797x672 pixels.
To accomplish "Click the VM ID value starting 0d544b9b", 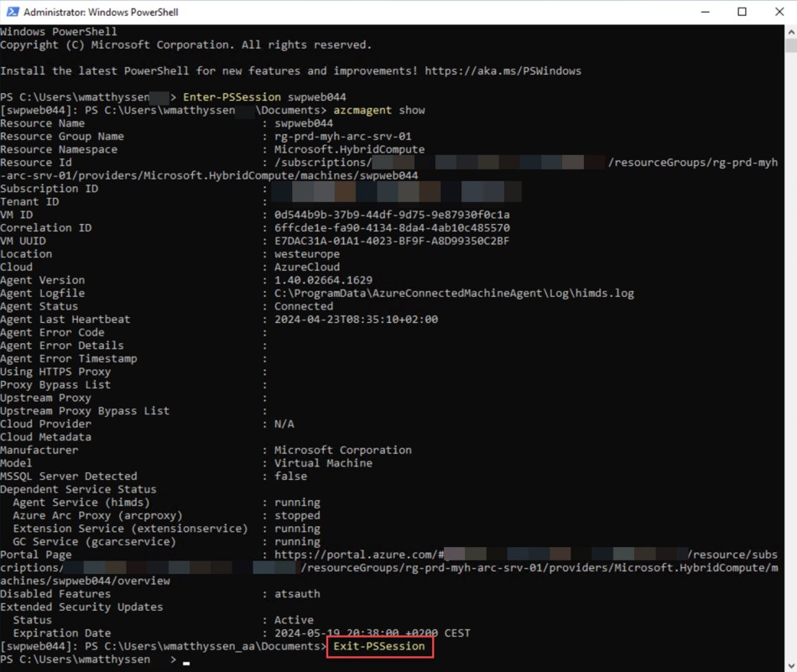I will tap(392, 215).
